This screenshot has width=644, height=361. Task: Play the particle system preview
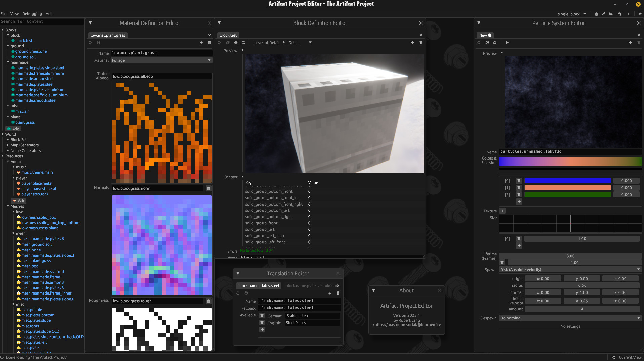coord(507,43)
